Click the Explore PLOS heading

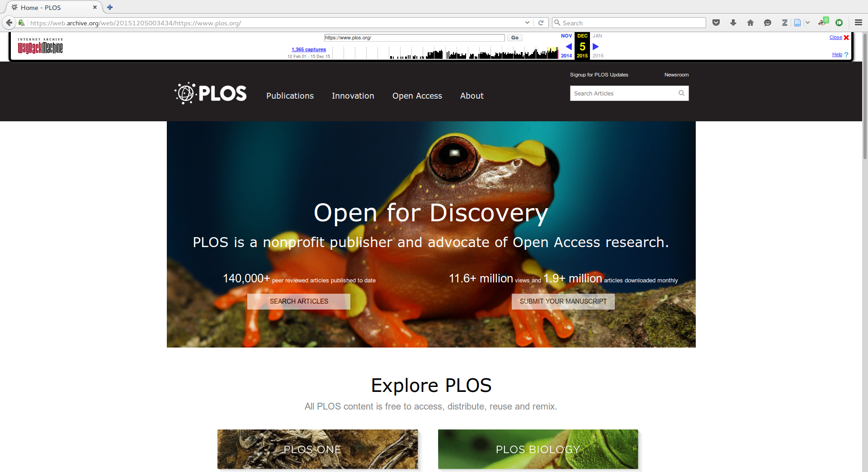click(x=431, y=385)
